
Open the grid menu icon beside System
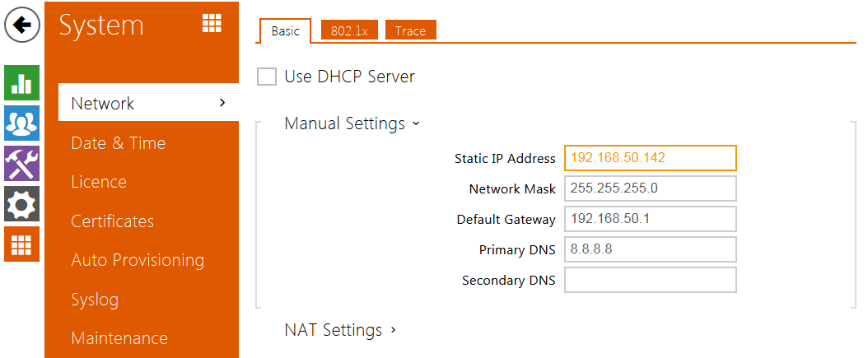212,25
